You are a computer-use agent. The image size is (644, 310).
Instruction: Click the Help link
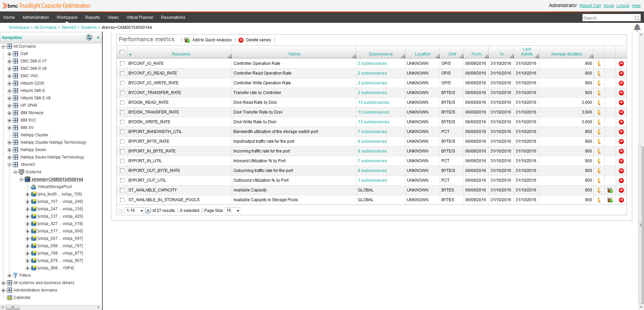636,6
